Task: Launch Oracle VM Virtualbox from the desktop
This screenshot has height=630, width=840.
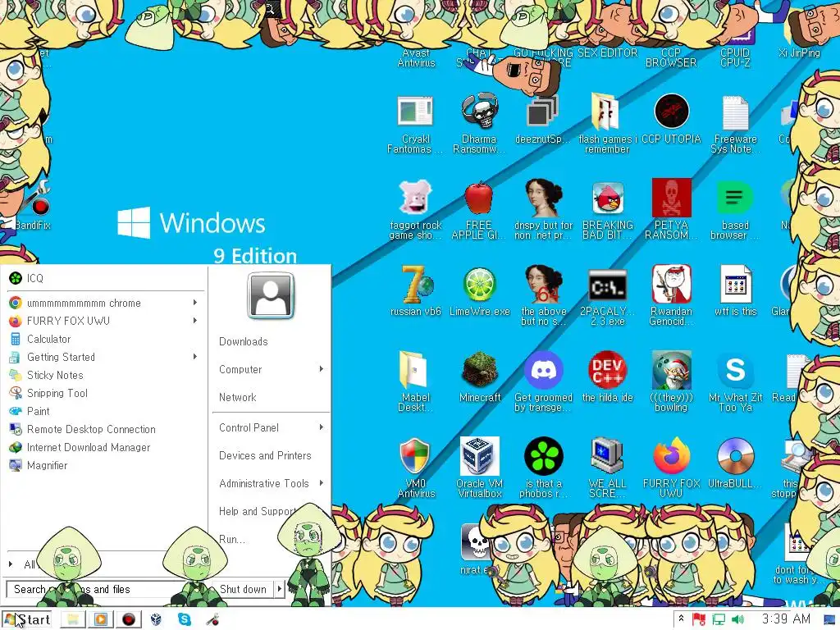Action: (479, 456)
